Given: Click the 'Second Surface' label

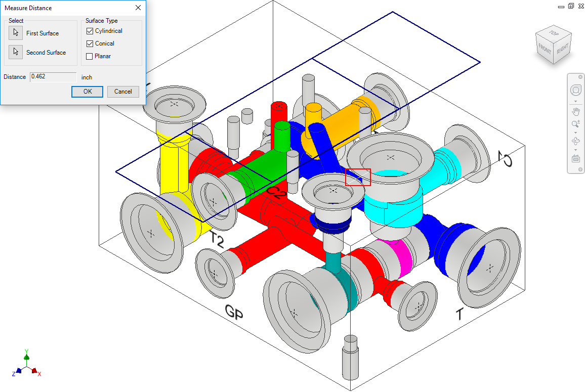Looking at the screenshot, I should point(46,53).
